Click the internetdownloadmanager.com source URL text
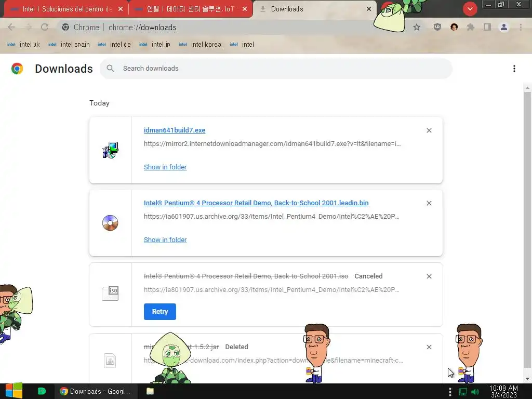 pyautogui.click(x=272, y=144)
